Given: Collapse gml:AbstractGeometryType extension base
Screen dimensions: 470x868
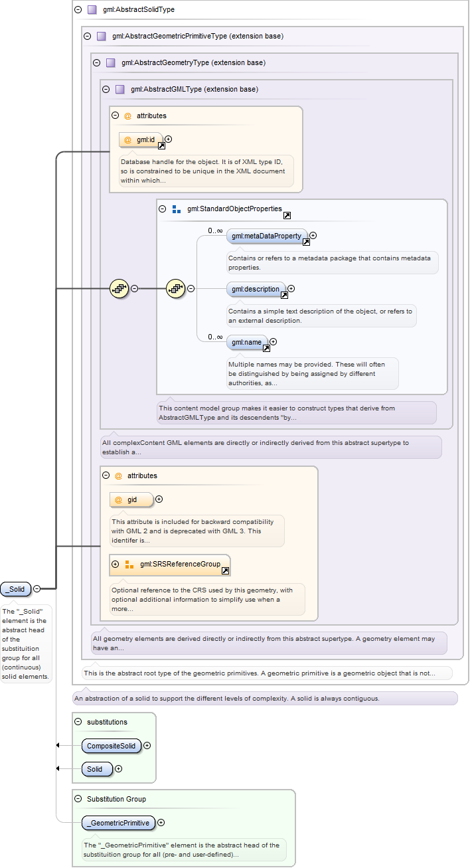Looking at the screenshot, I should (x=96, y=62).
